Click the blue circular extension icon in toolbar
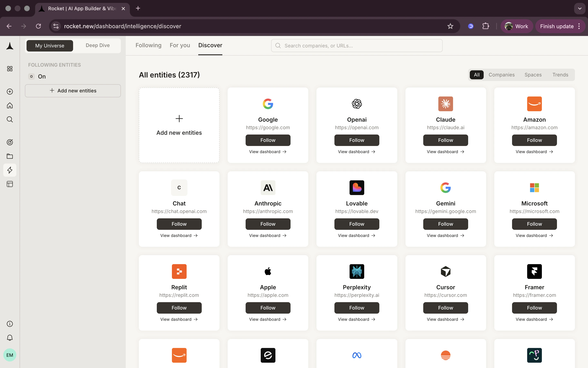The image size is (588, 368). coord(471,26)
